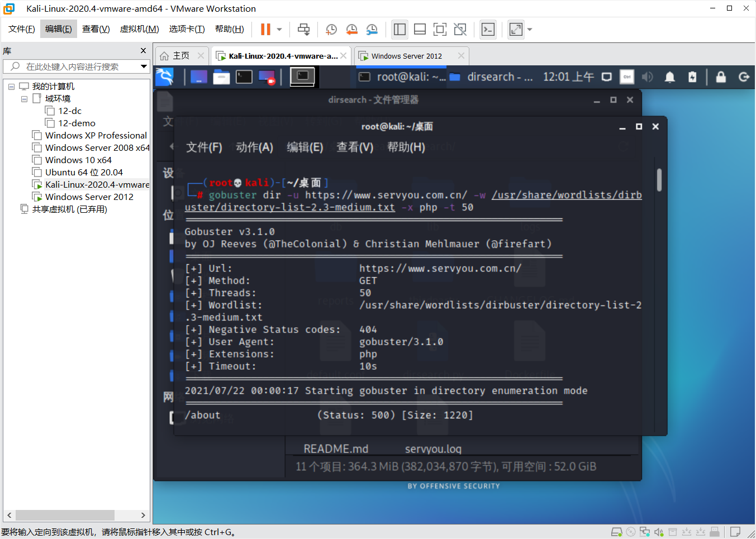The height and width of the screenshot is (539, 756).
Task: Open the power options dropdown beside the pause icon
Action: click(x=279, y=29)
